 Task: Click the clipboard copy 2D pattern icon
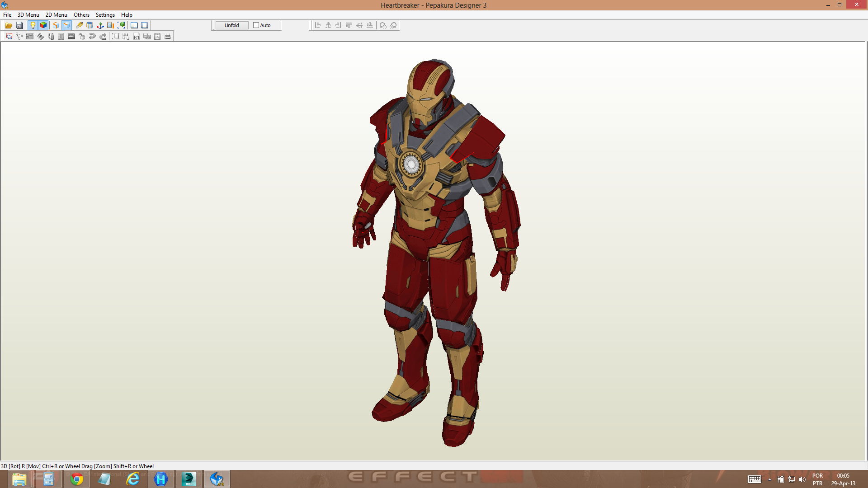157,37
